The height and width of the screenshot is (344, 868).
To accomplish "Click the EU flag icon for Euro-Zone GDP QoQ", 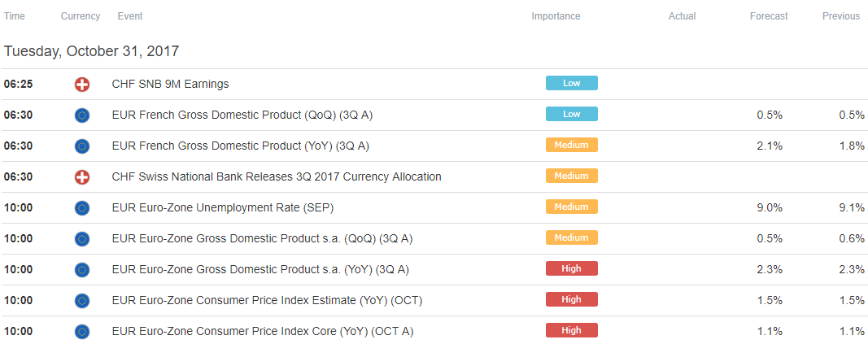I will coord(81,239).
